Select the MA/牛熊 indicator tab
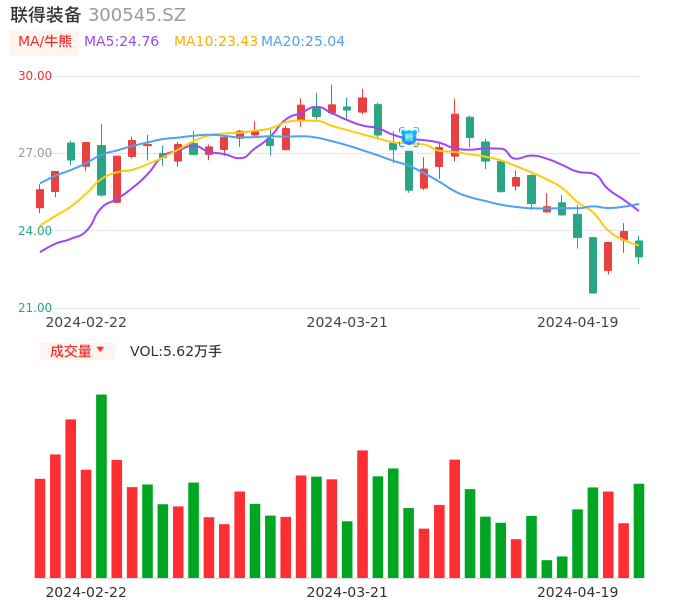The height and width of the screenshot is (606, 686). [44, 42]
